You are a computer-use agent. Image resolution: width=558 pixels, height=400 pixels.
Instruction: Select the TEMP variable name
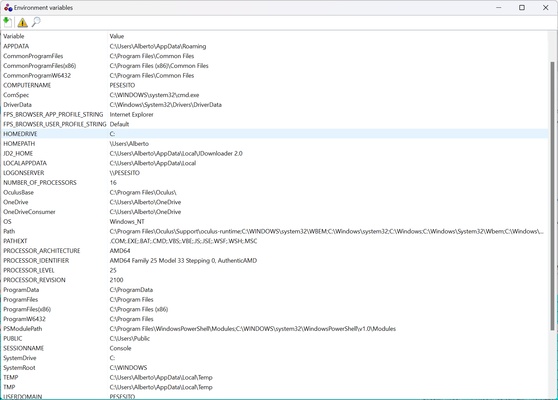click(x=11, y=377)
